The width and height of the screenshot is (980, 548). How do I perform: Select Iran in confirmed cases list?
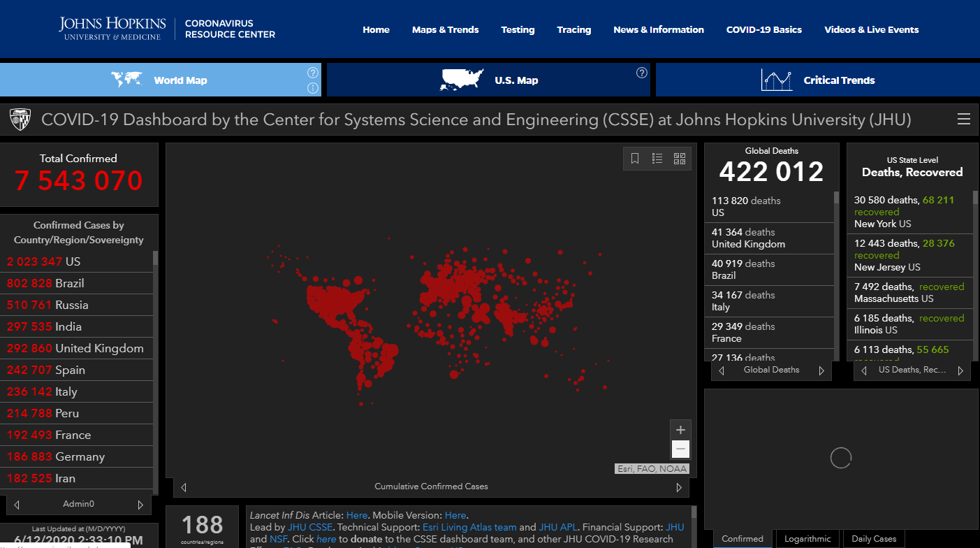[x=78, y=478]
